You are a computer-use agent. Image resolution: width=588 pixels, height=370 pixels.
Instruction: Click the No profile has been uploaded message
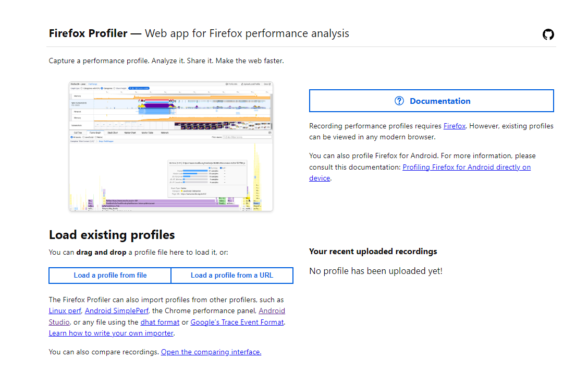pyautogui.click(x=375, y=271)
